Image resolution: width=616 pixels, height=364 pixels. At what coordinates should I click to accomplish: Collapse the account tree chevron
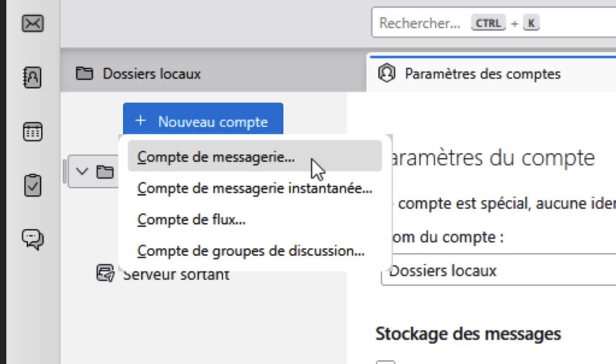point(82,172)
